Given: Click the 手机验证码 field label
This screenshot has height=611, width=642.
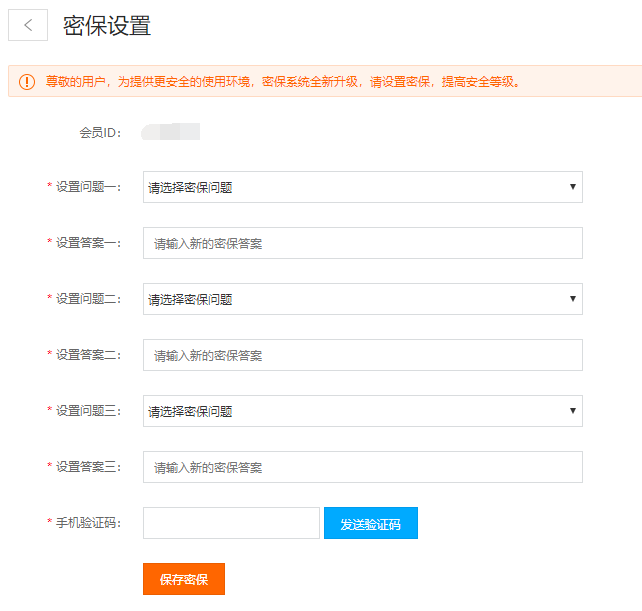Looking at the screenshot, I should [x=88, y=523].
